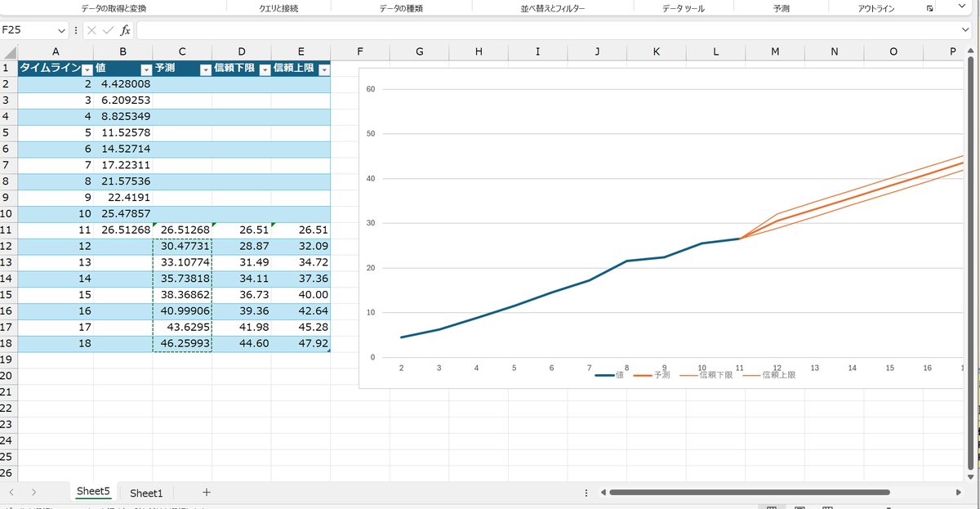Click the formula bar Enter checkmark icon
The width and height of the screenshot is (980, 509).
(108, 30)
